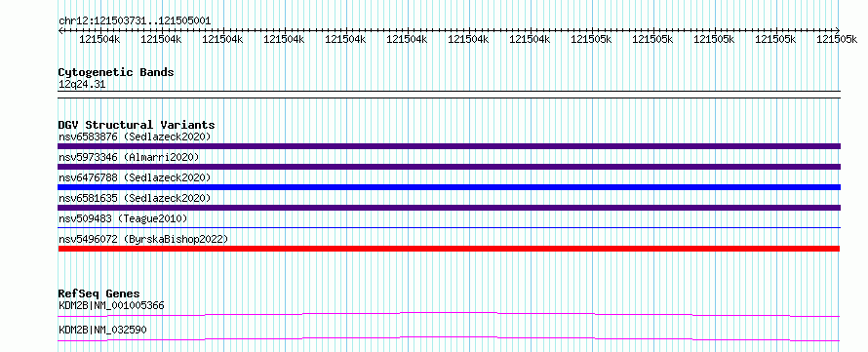Click the blue bar for nsv6476788
Image resolution: width=868 pixels, height=352 pixels.
(449, 187)
